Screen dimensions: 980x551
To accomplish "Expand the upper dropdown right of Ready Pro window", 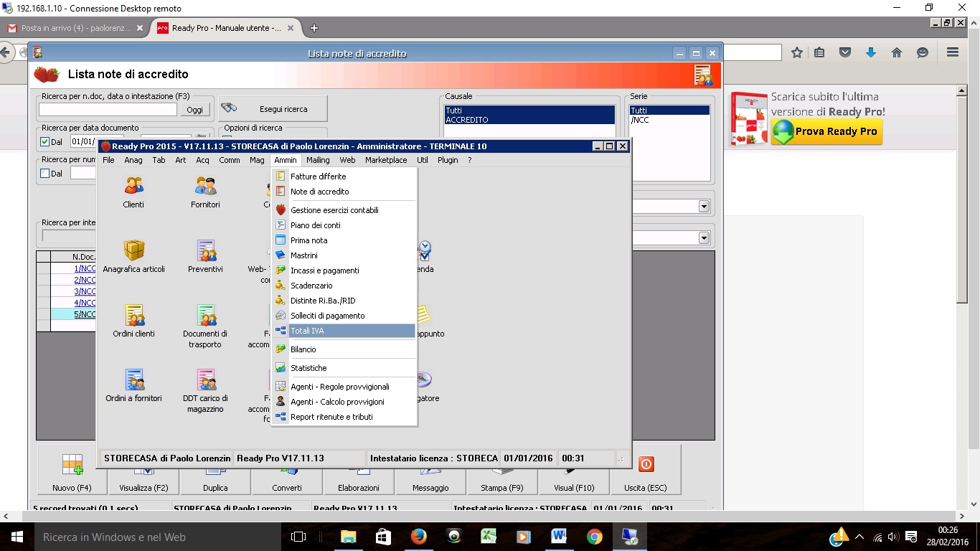I will tap(704, 207).
